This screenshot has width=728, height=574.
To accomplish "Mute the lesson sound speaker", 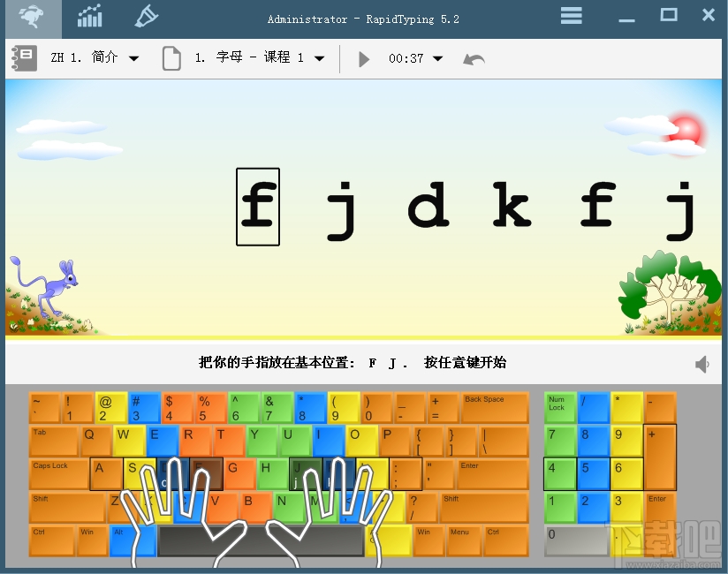I will tap(702, 363).
